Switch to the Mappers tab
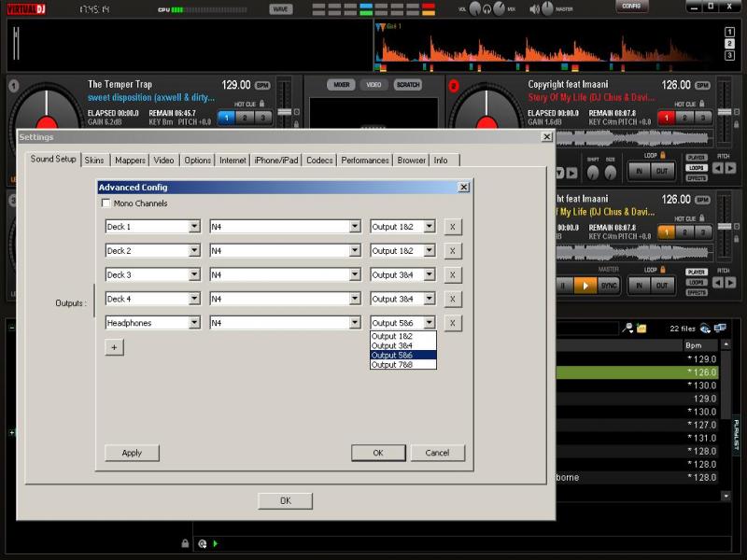This screenshot has height=560, width=747. point(130,161)
